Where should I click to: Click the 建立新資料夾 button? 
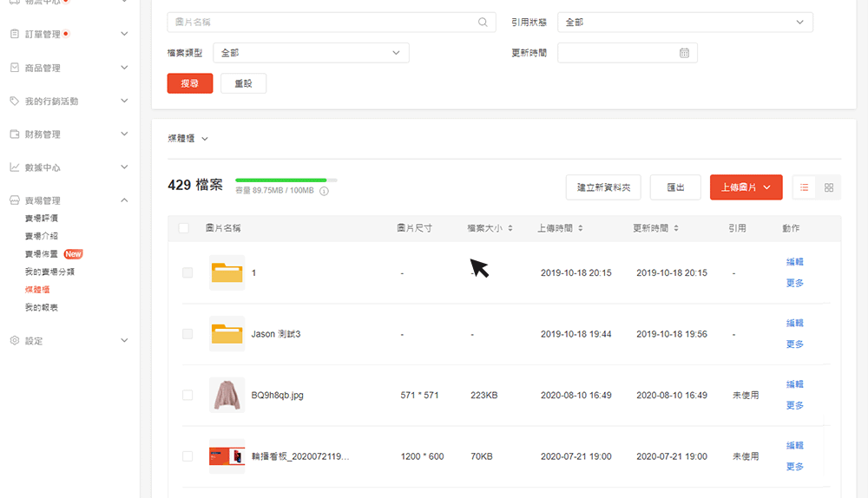tap(603, 187)
